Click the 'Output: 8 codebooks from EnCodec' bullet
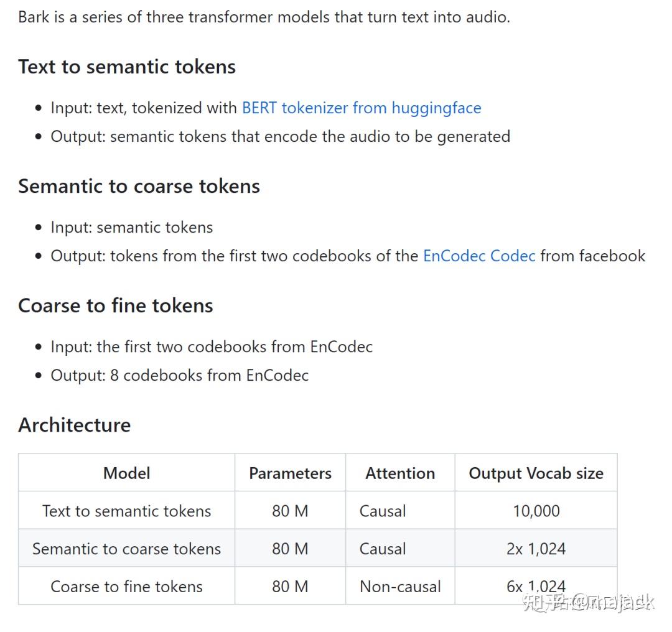Image resolution: width=672 pixels, height=632 pixels. [x=179, y=375]
